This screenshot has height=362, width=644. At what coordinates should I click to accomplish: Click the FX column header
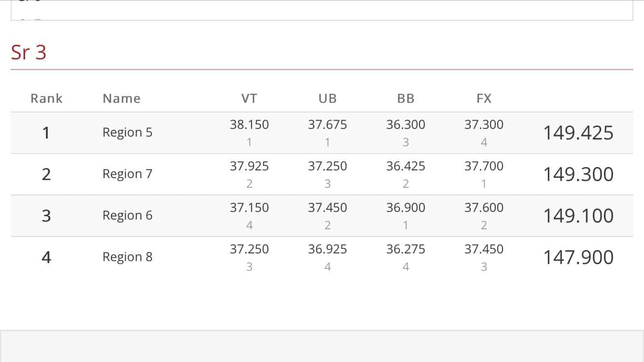pyautogui.click(x=484, y=99)
